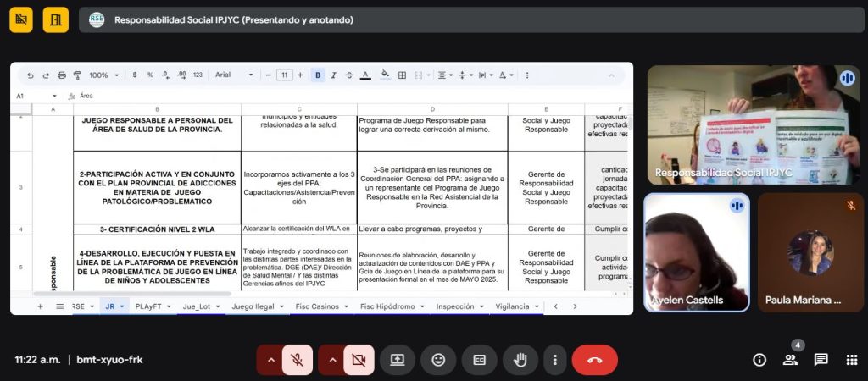The image size is (868, 381).
Task: Open meeting details info icon
Action: click(759, 360)
